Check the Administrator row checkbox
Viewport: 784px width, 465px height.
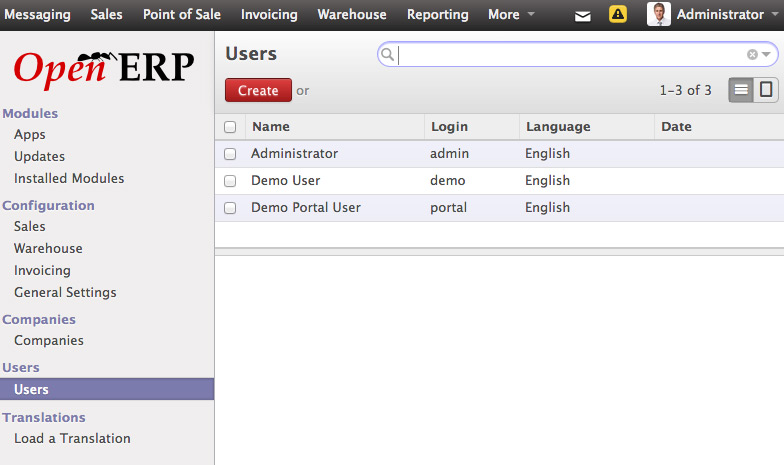click(231, 154)
